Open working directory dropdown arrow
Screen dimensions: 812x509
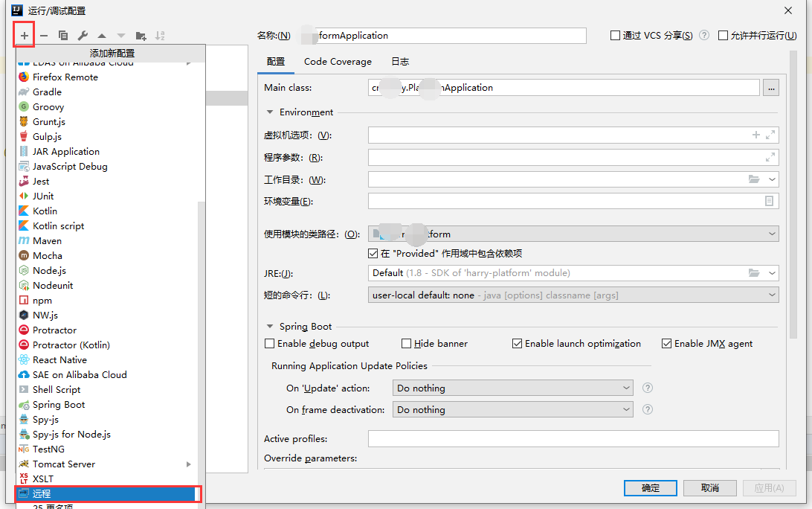coord(772,179)
